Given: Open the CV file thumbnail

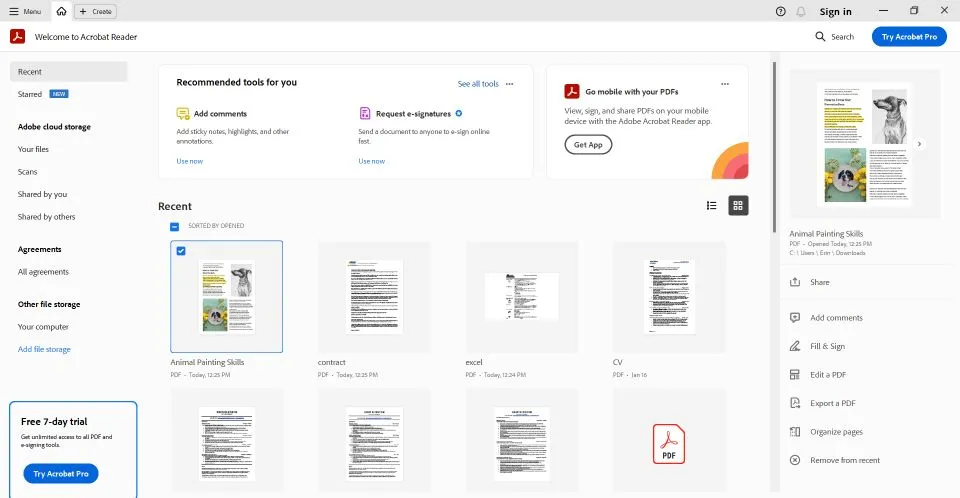Looking at the screenshot, I should coord(669,296).
